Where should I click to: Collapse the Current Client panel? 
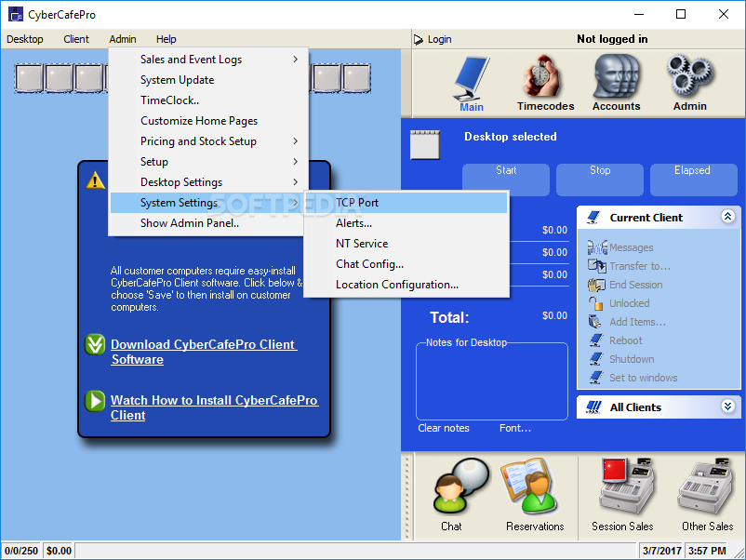click(x=727, y=217)
